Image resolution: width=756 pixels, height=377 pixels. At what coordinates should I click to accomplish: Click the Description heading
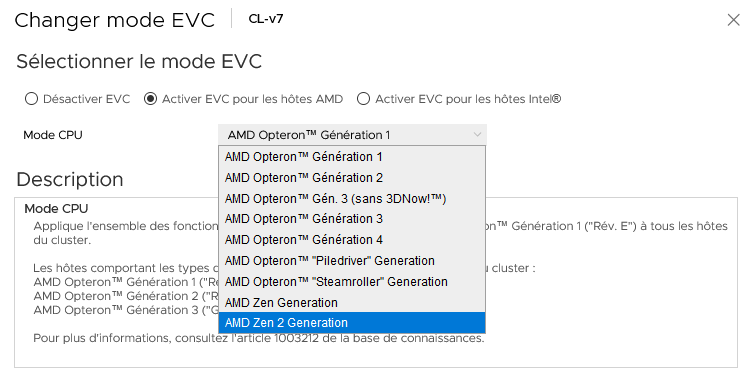[x=70, y=179]
